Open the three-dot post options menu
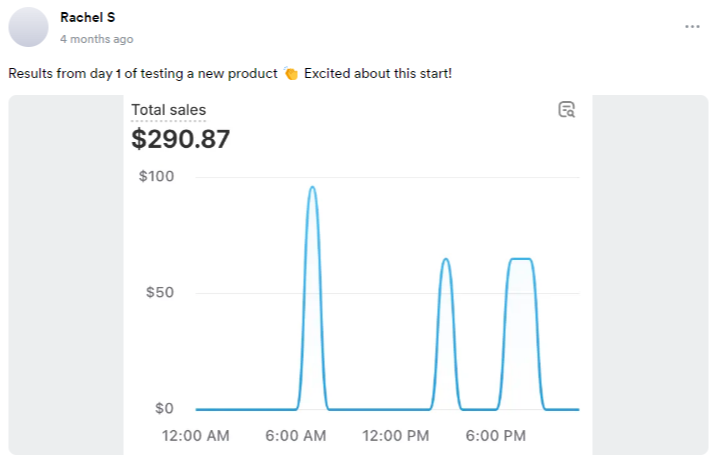This screenshot has width=715, height=460. pyautogui.click(x=692, y=26)
